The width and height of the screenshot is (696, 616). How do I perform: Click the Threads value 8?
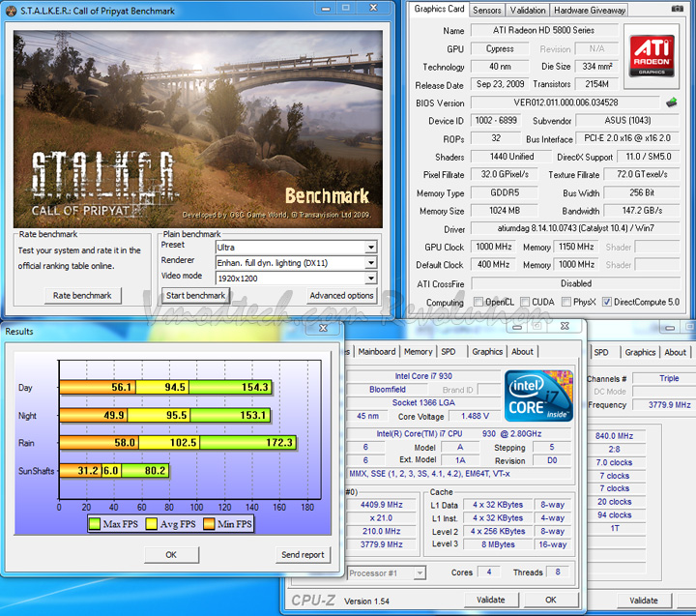[x=558, y=572]
